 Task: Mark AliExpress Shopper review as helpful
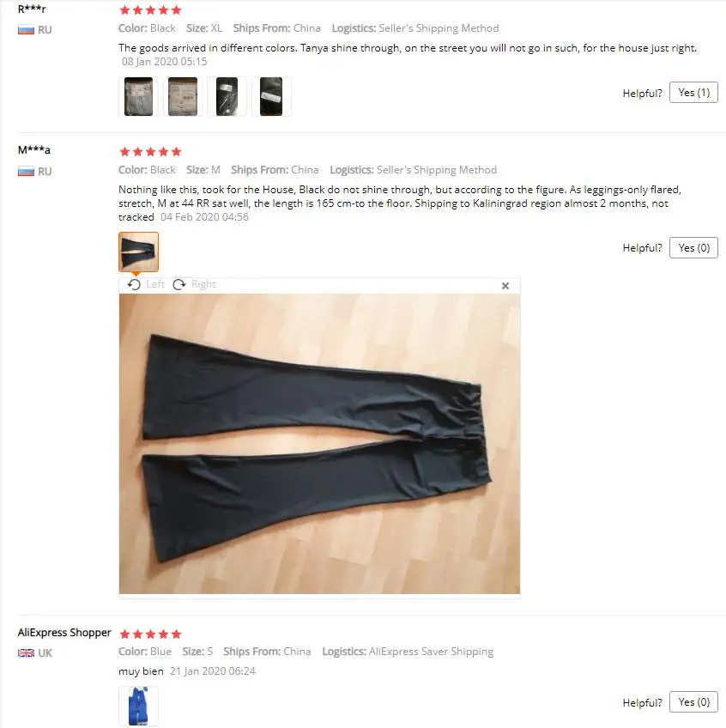(x=693, y=702)
